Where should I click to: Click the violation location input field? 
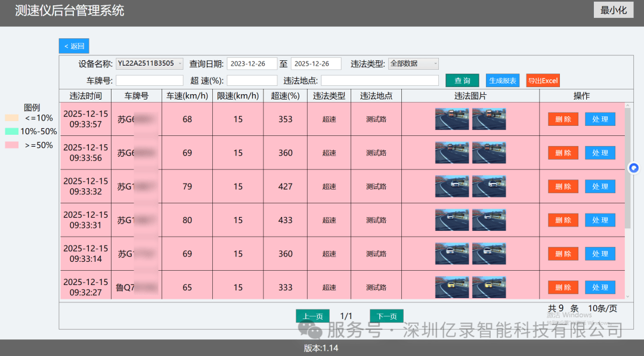click(380, 81)
